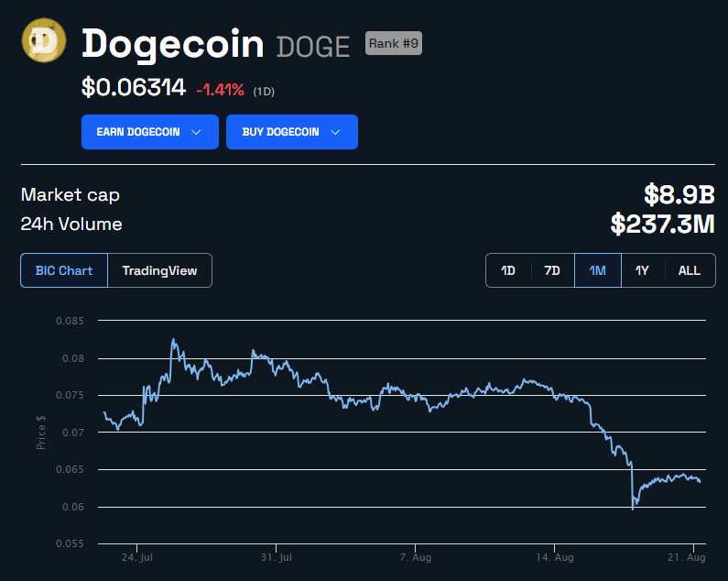Click the Dogecoin coin logo icon

[44, 40]
